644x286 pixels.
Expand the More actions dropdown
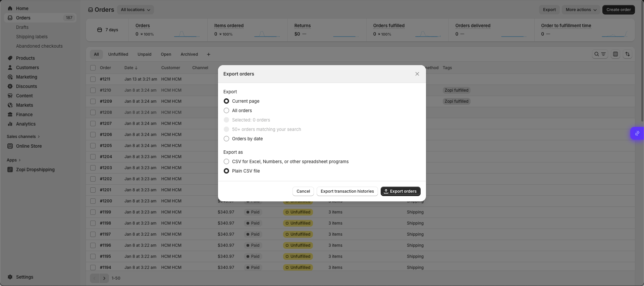click(581, 10)
